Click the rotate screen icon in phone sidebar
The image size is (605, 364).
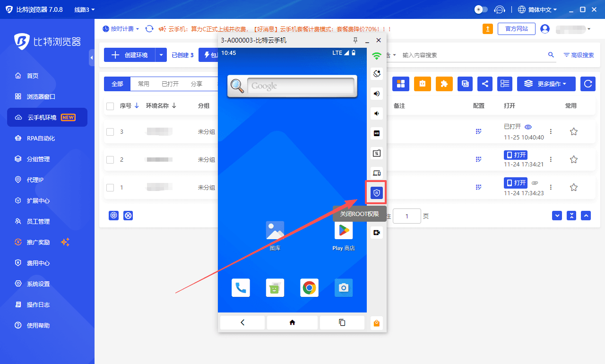click(x=377, y=74)
